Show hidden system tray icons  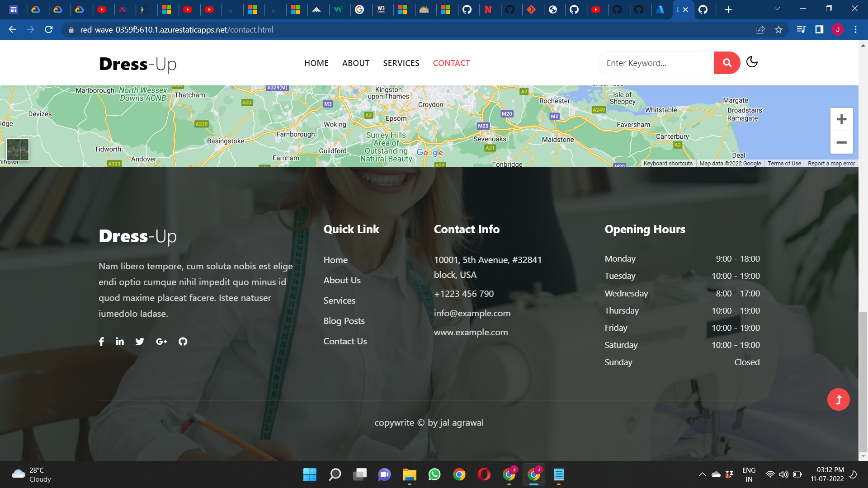702,474
